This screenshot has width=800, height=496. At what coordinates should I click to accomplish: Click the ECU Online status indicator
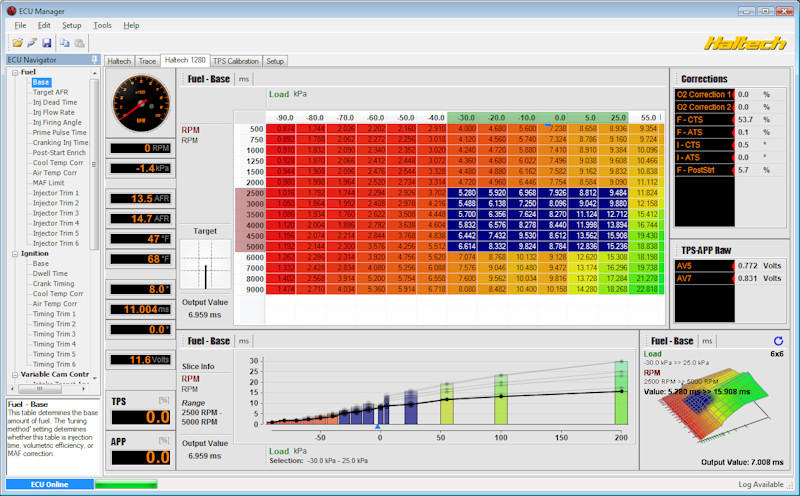pyautogui.click(x=49, y=484)
